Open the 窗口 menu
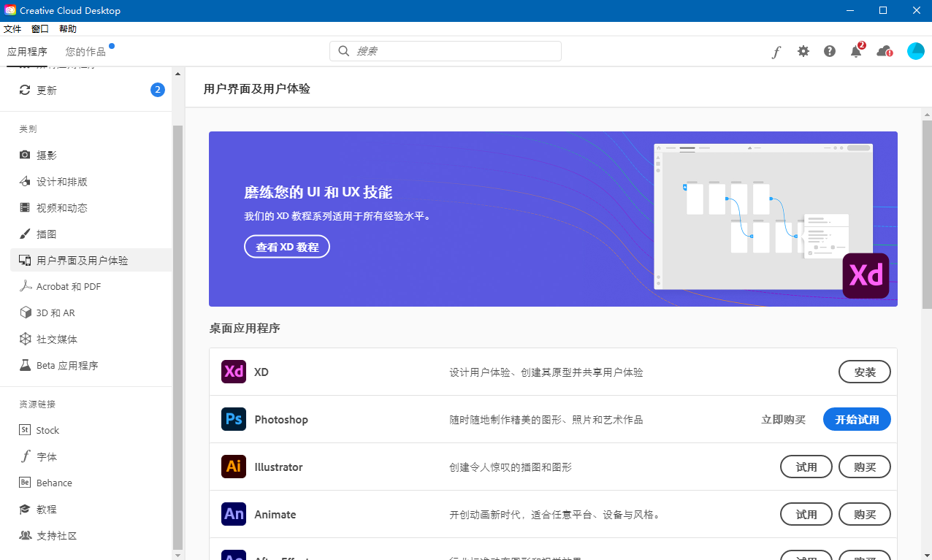Screen dimensions: 932x560 pyautogui.click(x=39, y=28)
